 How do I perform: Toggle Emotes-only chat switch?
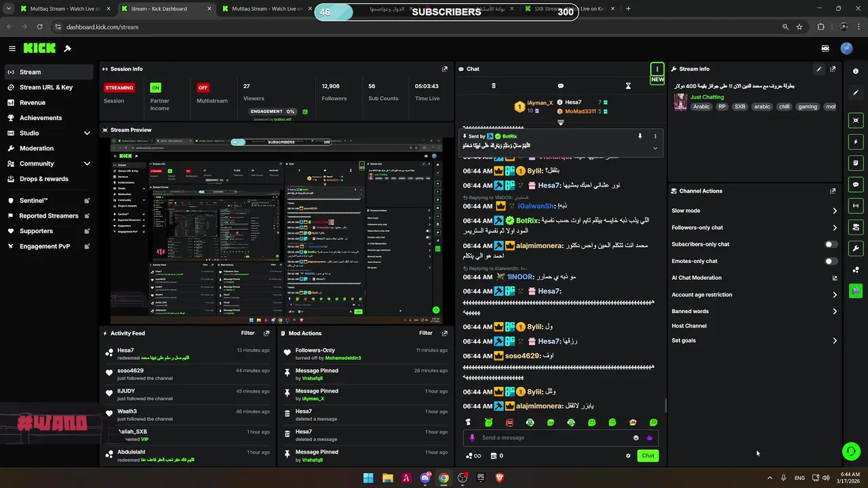coord(831,261)
